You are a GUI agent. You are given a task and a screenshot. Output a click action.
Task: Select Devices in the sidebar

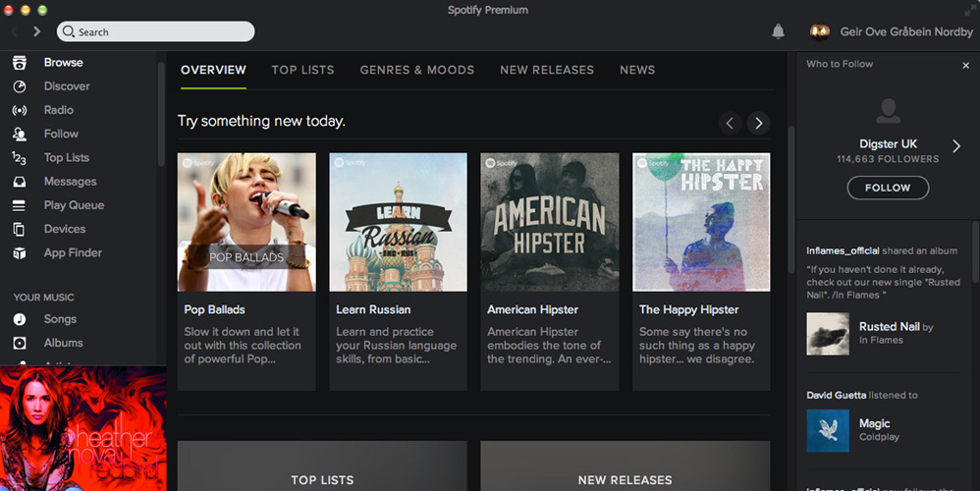pos(65,229)
